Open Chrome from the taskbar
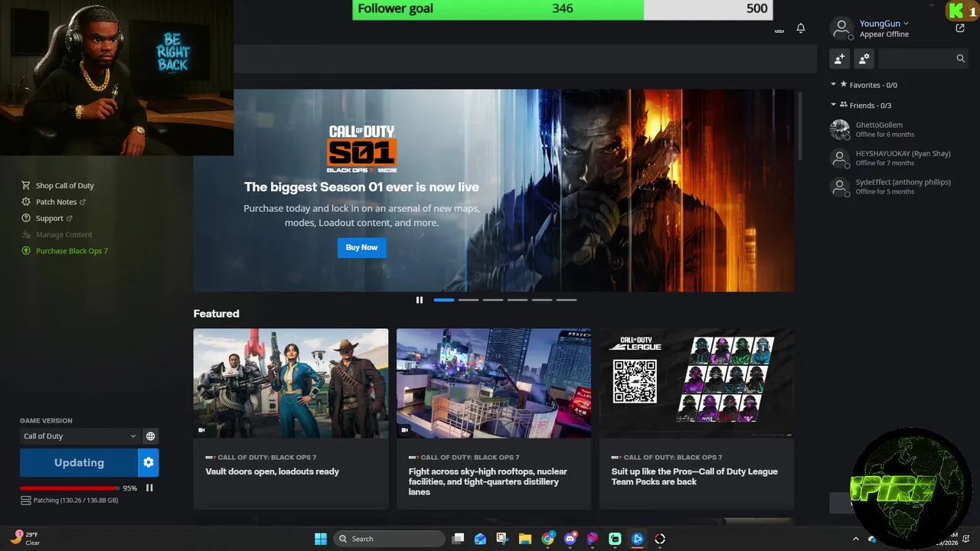The height and width of the screenshot is (551, 980). [547, 539]
